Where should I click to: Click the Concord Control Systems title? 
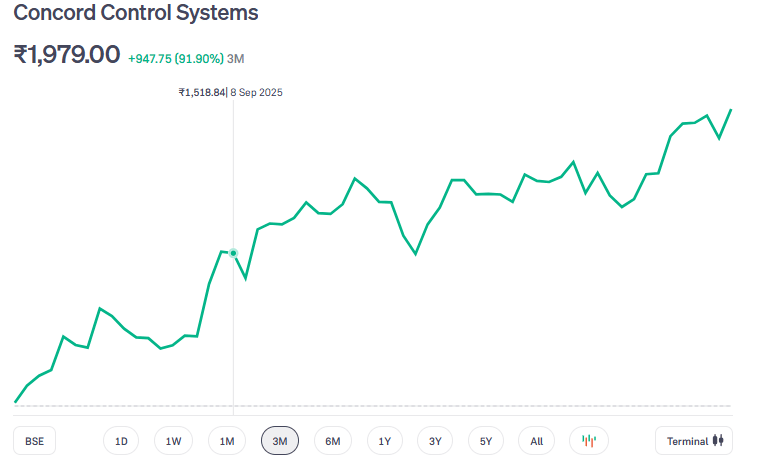pyautogui.click(x=136, y=14)
